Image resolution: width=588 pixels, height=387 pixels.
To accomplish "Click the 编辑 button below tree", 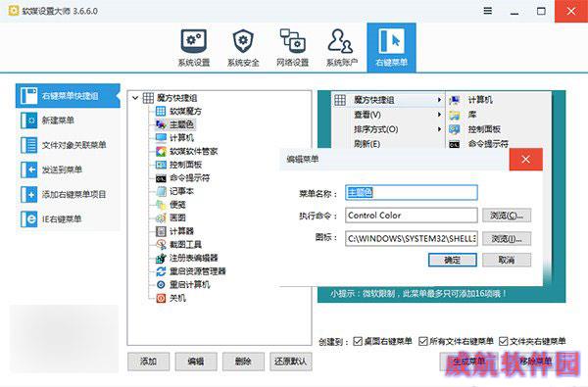I will pos(196,362).
